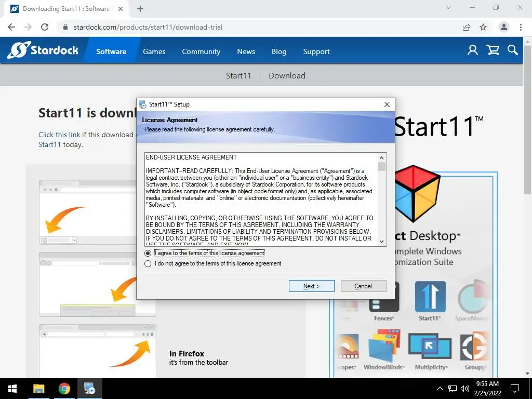532x399 pixels.
Task: Click the Chrome download arrow illustration thumbnail
Action: pos(88,212)
